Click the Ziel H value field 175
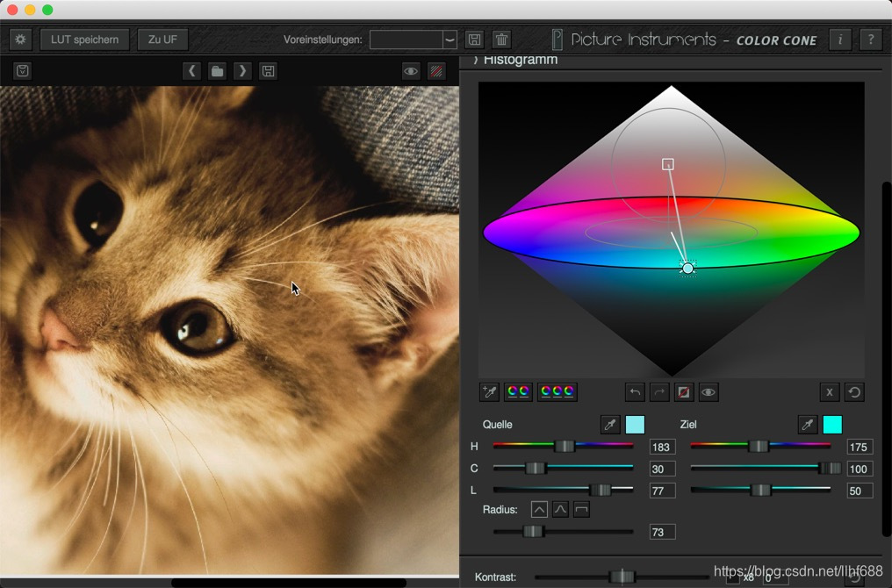The image size is (892, 588). (x=860, y=447)
